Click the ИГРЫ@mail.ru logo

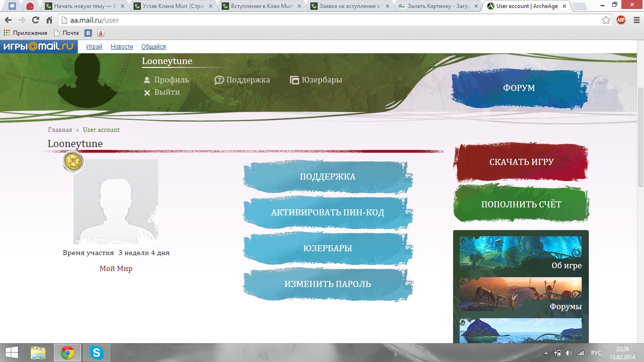pyautogui.click(x=39, y=47)
